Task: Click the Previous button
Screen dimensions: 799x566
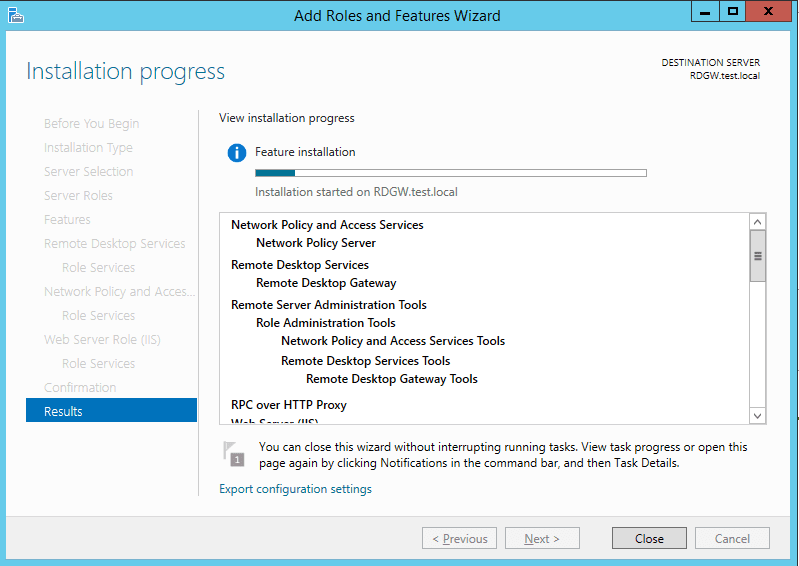Action: (460, 538)
